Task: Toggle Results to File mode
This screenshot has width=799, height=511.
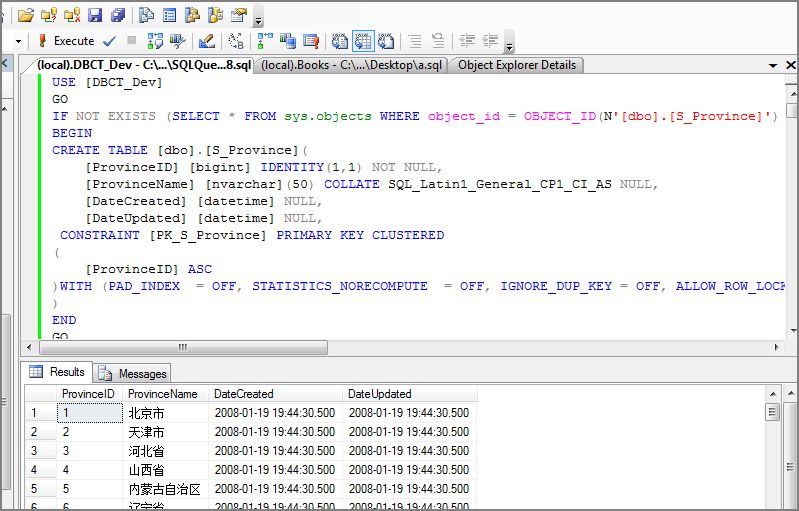Action: coord(386,41)
